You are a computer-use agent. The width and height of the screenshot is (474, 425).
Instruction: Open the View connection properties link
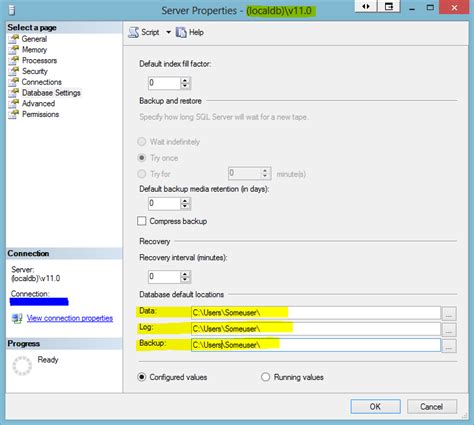point(70,318)
